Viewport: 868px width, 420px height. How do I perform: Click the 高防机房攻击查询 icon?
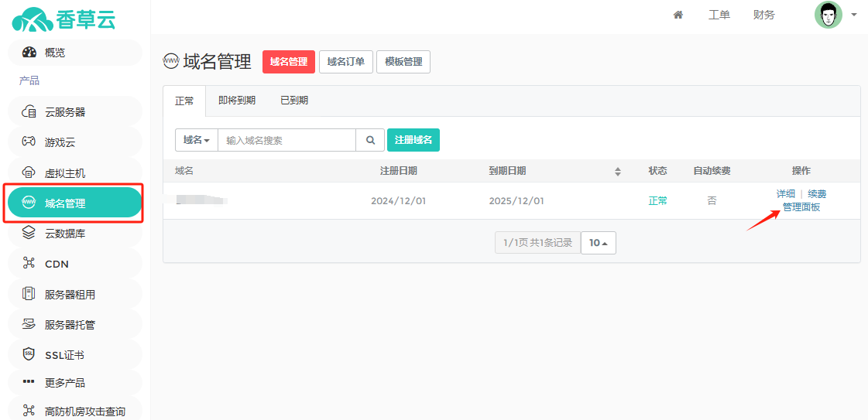tap(29, 411)
